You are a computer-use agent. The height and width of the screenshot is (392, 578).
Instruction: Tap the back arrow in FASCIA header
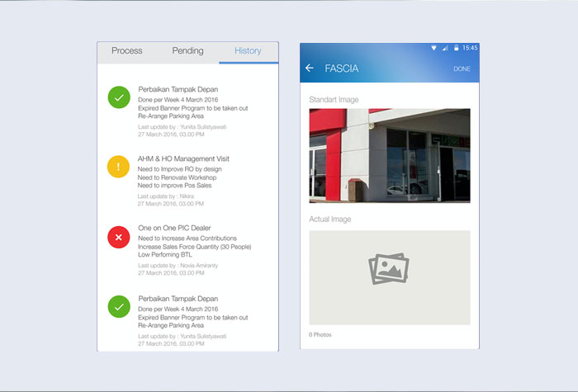[x=310, y=68]
